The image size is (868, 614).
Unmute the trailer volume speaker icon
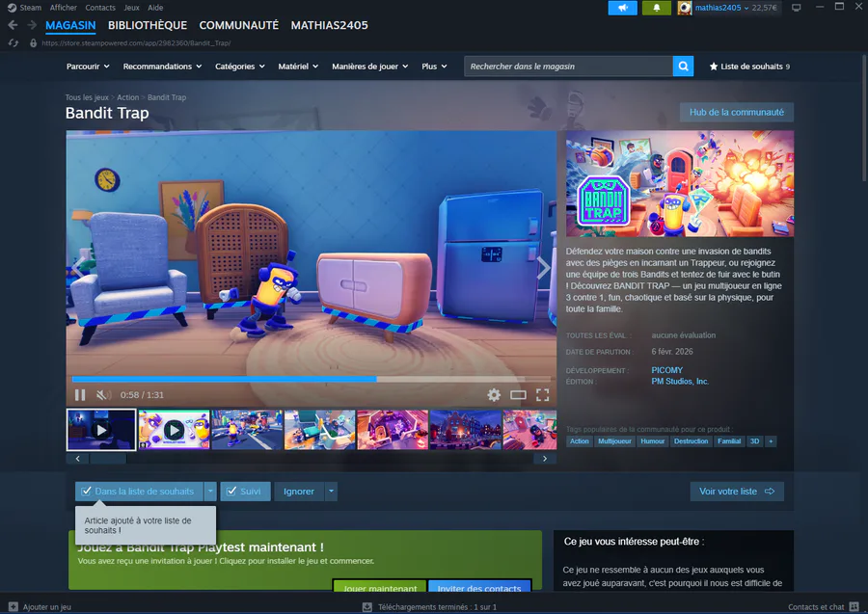point(103,395)
